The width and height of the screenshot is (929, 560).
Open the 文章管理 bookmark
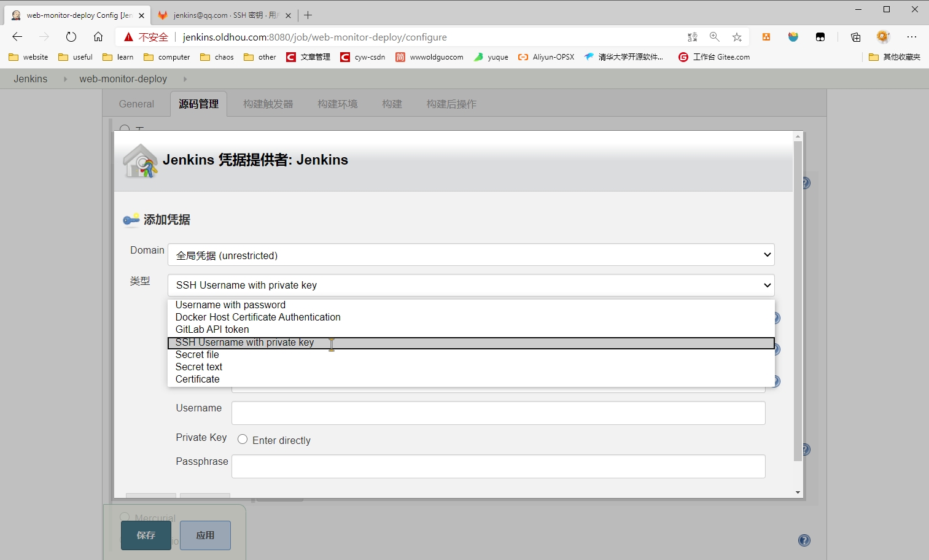308,57
